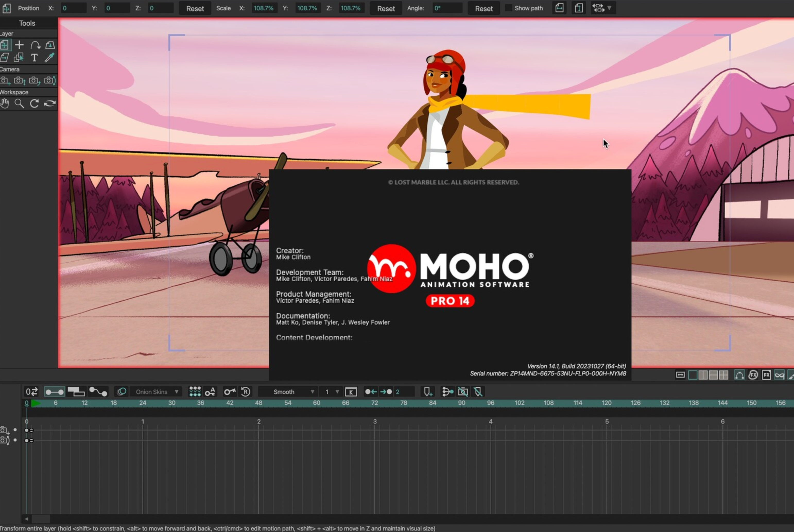Reset the layer Position values

tap(195, 8)
